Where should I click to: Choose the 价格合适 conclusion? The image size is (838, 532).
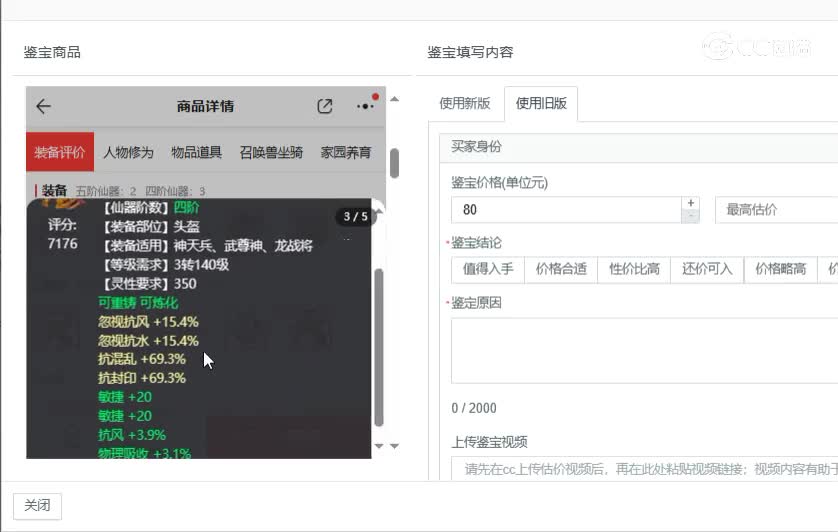561,269
